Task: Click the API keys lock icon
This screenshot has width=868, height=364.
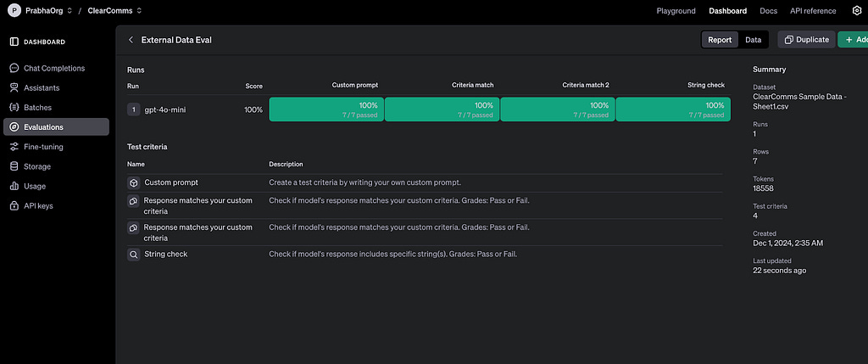Action: 14,205
